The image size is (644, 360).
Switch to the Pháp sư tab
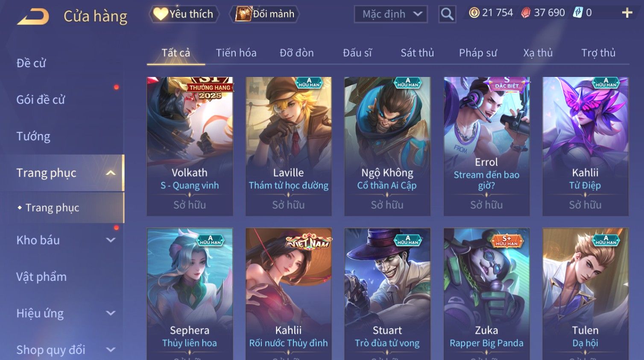478,53
